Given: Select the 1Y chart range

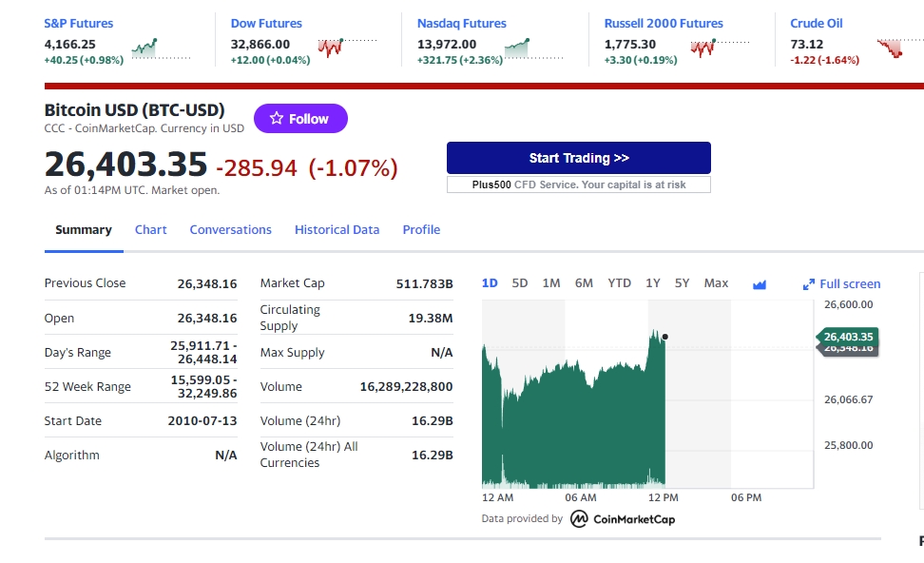Looking at the screenshot, I should click(653, 283).
